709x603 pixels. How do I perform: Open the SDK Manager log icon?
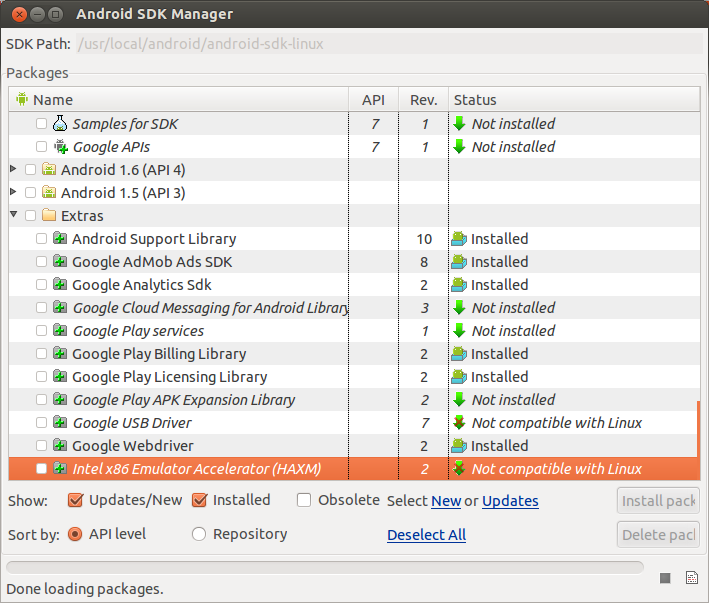[691, 578]
